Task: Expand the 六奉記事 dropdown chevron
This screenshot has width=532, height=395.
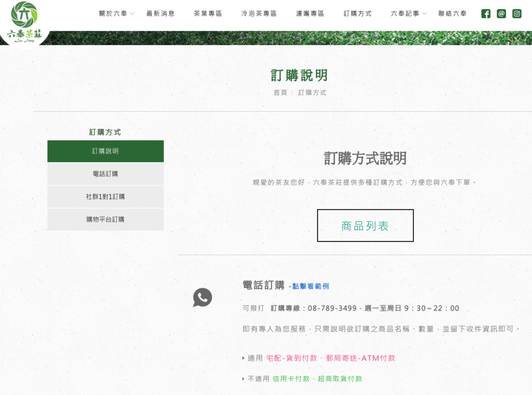Action: click(x=424, y=14)
